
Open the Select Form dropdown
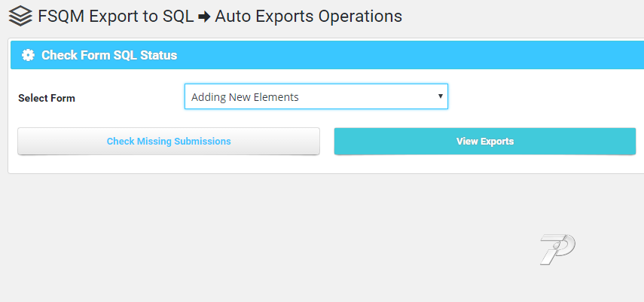point(316,96)
